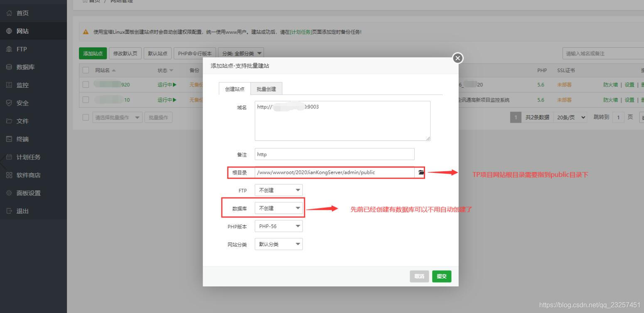Click the home icon beside 首页

coord(10,14)
